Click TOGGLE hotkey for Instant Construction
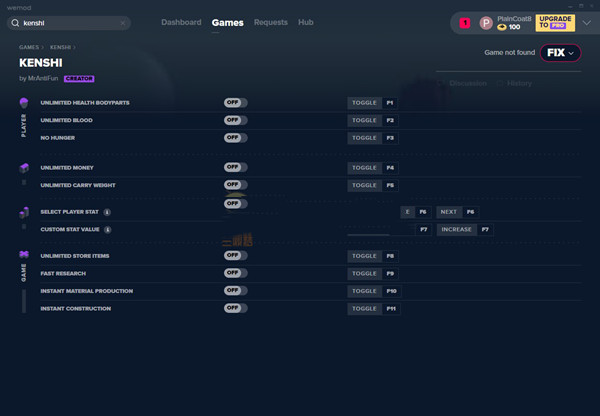The image size is (600, 416). [374, 308]
